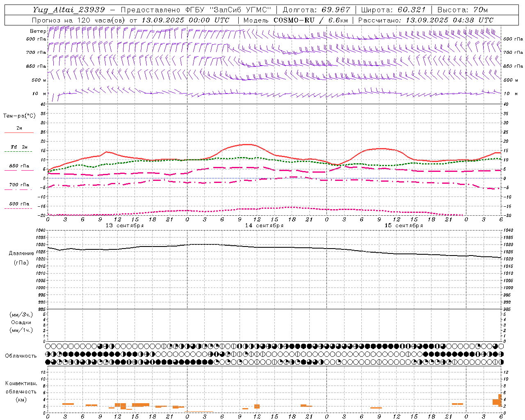Image resolution: width=525 pixels, height=420 pixels.
Task: Click the long-dash 850 гПа temperature legend line
Action: (x=19, y=170)
